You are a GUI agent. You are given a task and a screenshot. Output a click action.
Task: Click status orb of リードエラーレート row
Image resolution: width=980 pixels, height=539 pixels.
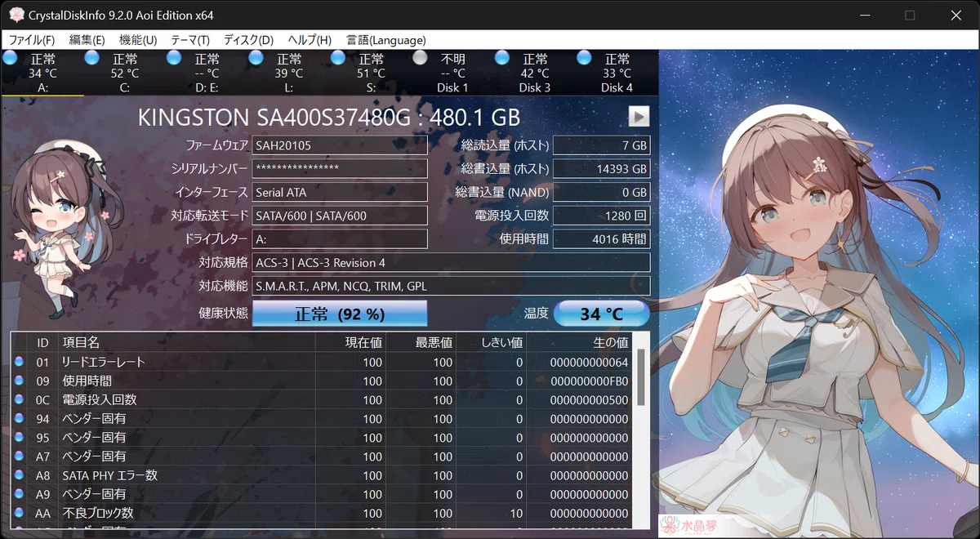[20, 362]
